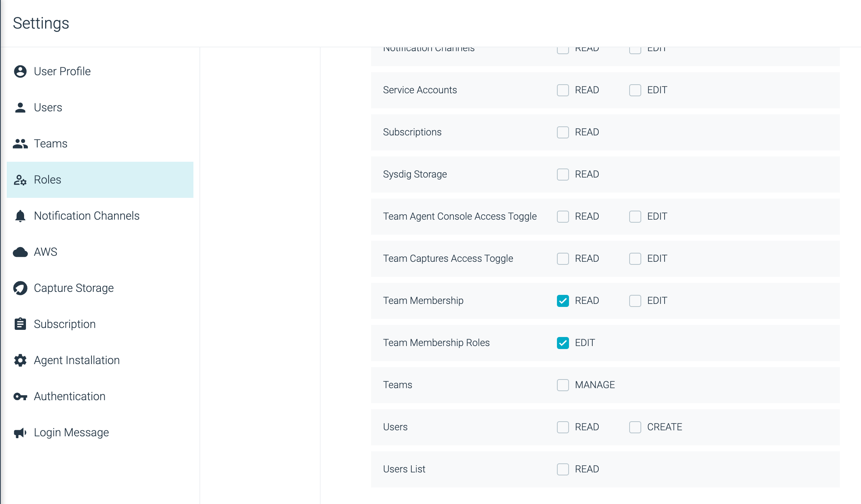This screenshot has height=504, width=861.
Task: Click the Roles gear-person icon
Action: (x=20, y=180)
